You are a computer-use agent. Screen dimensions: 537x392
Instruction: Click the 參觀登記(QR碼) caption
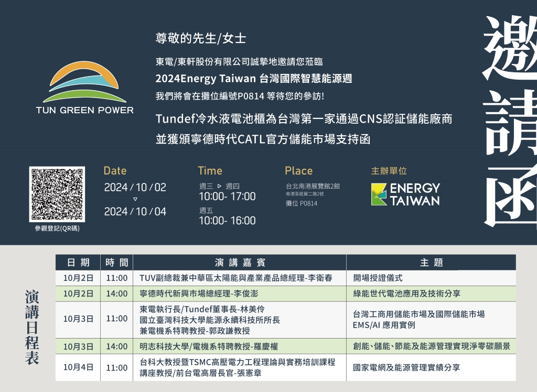[x=57, y=228]
